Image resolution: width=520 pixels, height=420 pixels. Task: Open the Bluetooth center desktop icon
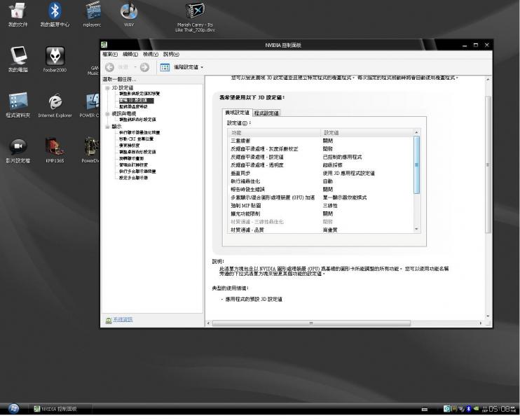(x=55, y=11)
